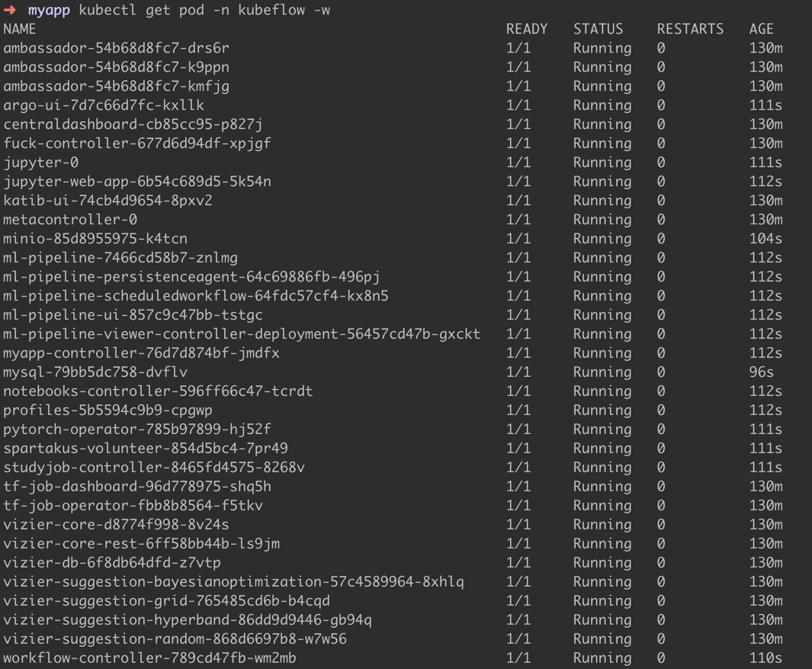Click the STATUS column header
This screenshot has height=669, width=812.
(598, 29)
